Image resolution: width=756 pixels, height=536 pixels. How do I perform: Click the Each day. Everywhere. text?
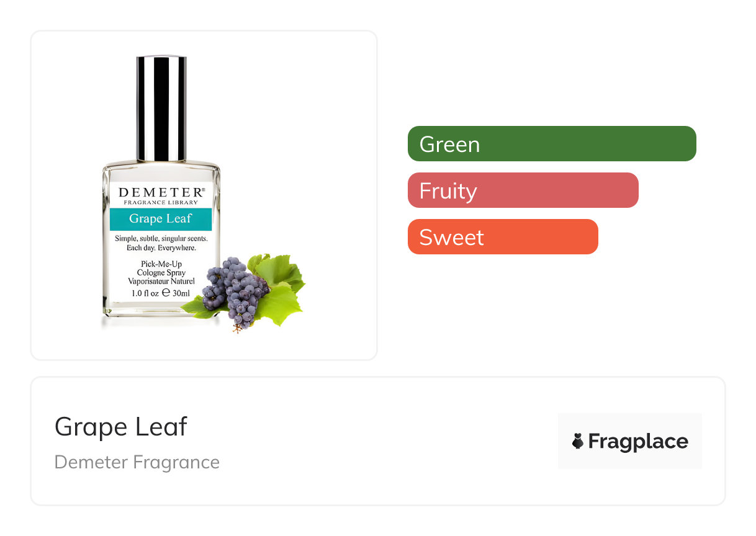(161, 248)
